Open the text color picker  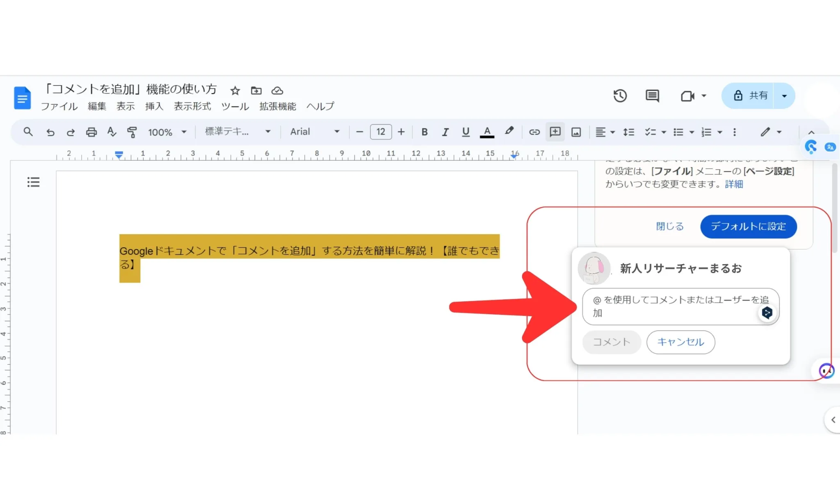coord(487,132)
